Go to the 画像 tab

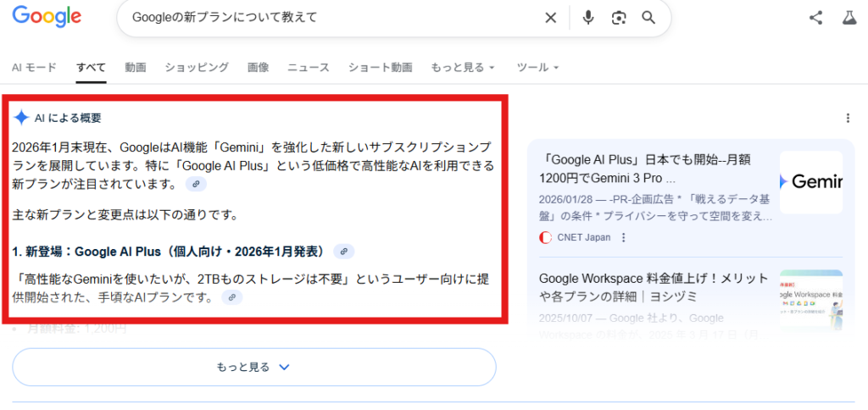pyautogui.click(x=258, y=67)
